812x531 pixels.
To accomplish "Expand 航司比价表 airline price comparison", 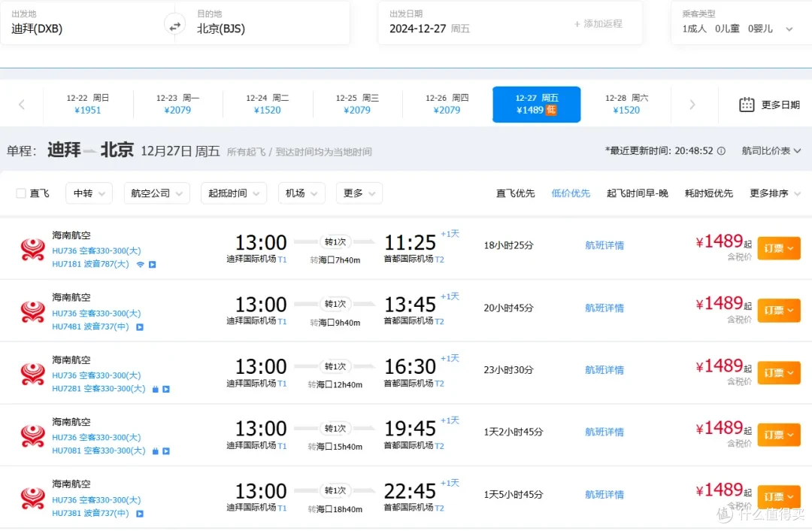I will click(x=771, y=150).
